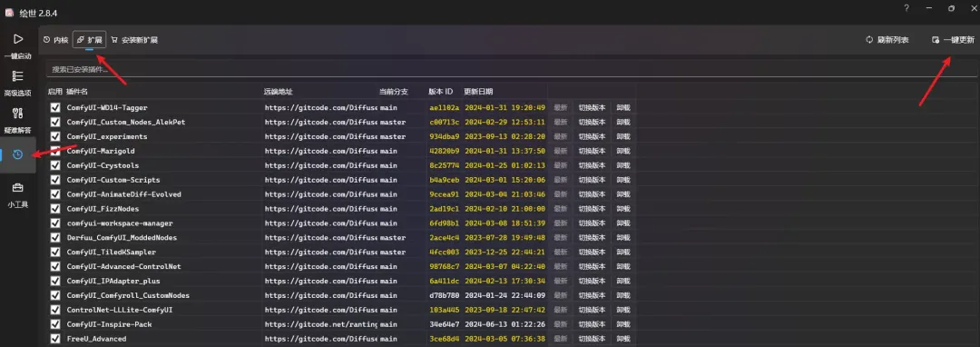Open 高级选项 list icon in sidebar
This screenshot has height=347, width=980.
click(17, 76)
